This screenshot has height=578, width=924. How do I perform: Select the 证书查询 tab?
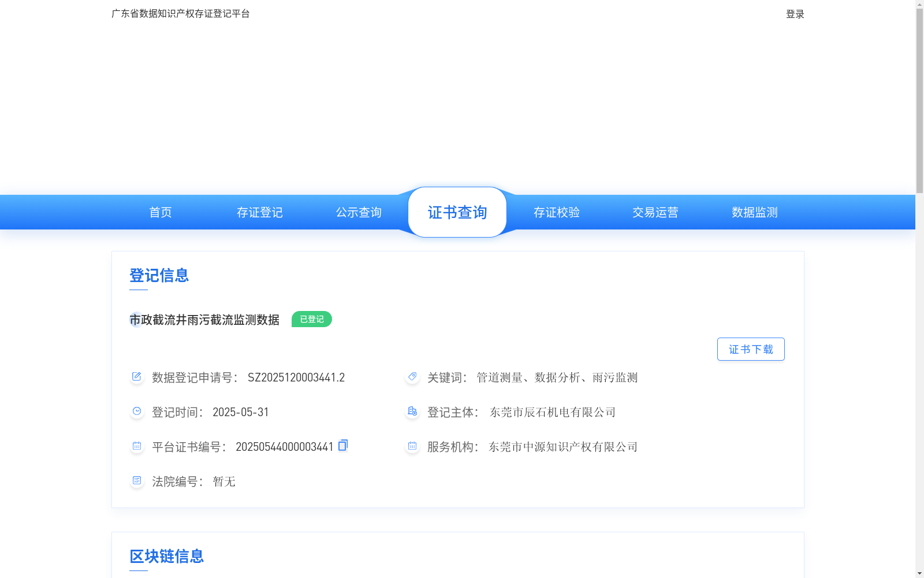point(457,212)
